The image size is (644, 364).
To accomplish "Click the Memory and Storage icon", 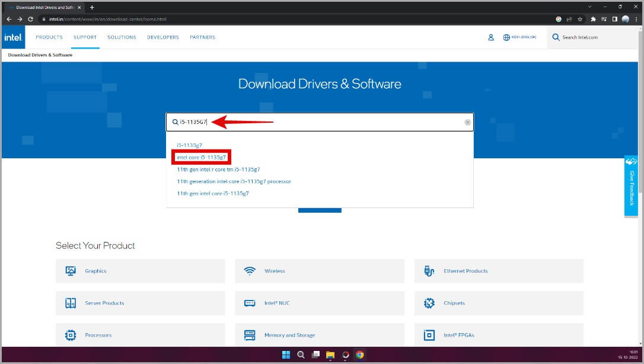I will [x=250, y=336].
